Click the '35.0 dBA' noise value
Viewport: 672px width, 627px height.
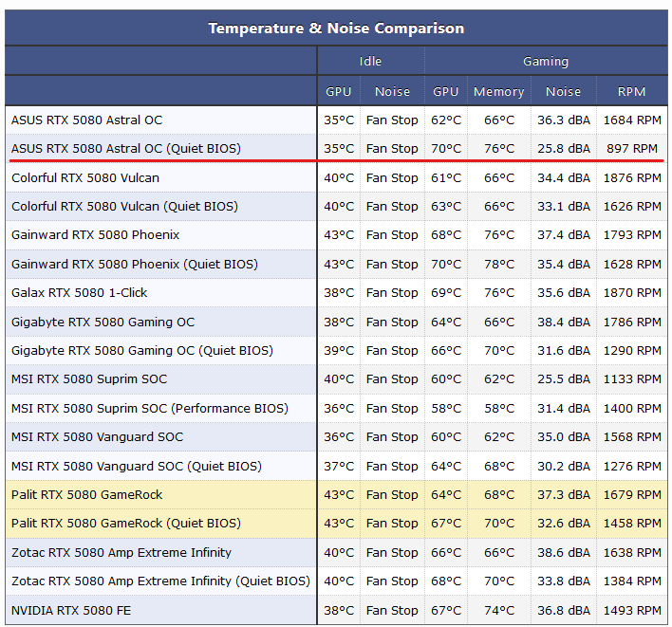pos(564,437)
